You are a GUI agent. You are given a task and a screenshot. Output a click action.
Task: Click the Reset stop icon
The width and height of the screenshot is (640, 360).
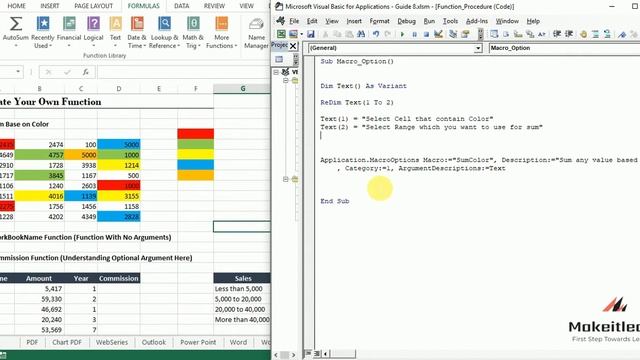tap(426, 34)
